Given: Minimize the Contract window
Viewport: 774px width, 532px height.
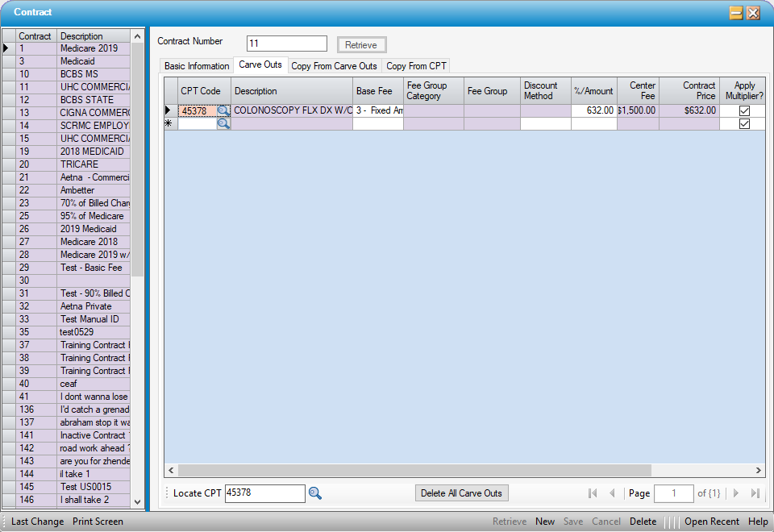Looking at the screenshot, I should 736,13.
